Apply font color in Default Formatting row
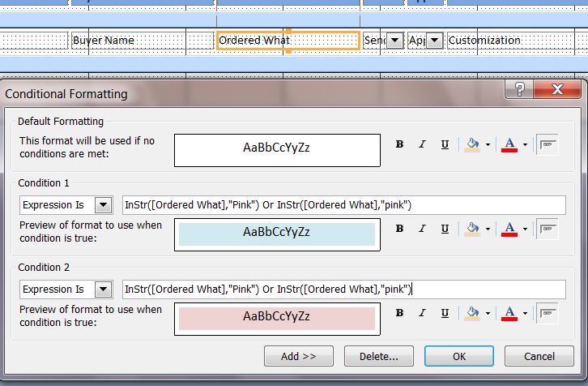The image size is (588, 386). [509, 144]
